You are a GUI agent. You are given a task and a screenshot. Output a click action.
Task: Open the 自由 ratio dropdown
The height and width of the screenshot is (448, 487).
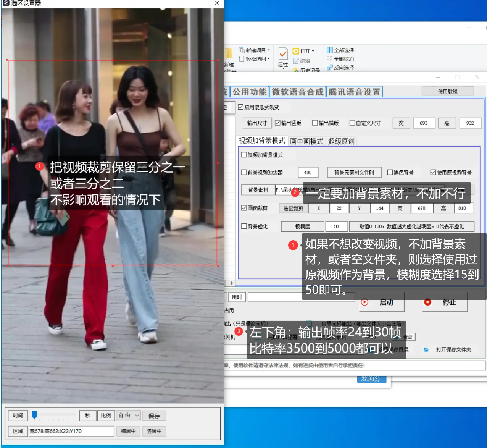pyautogui.click(x=128, y=416)
